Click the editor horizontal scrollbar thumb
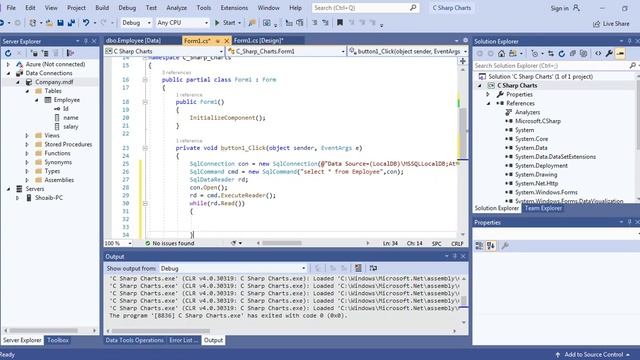This screenshot has width=640, height=360. pyautogui.click(x=282, y=243)
